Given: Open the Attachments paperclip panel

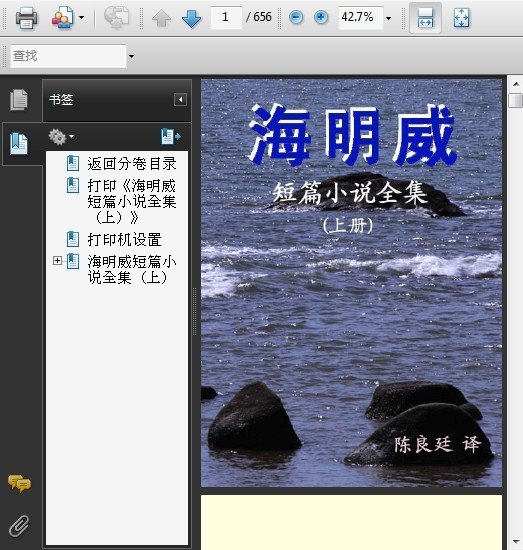Looking at the screenshot, I should click(x=19, y=525).
